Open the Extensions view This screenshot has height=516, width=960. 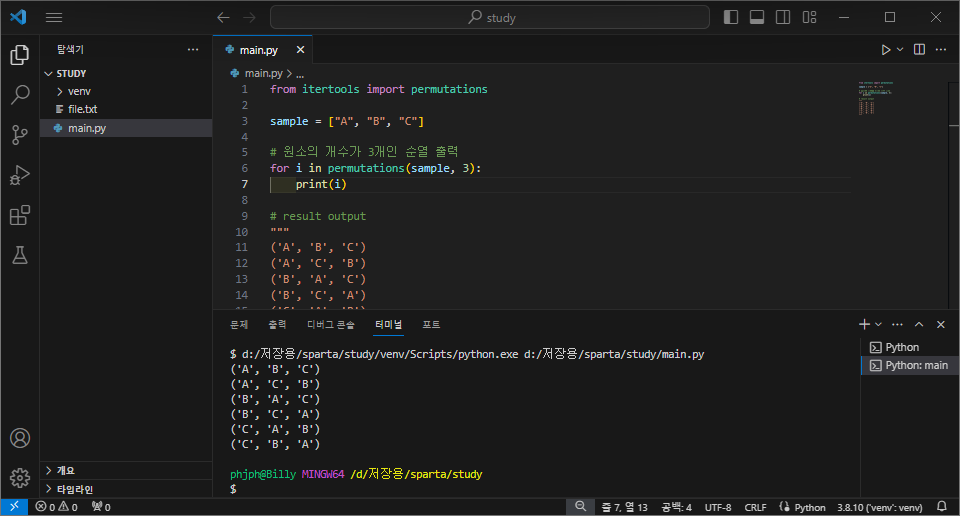[x=20, y=215]
